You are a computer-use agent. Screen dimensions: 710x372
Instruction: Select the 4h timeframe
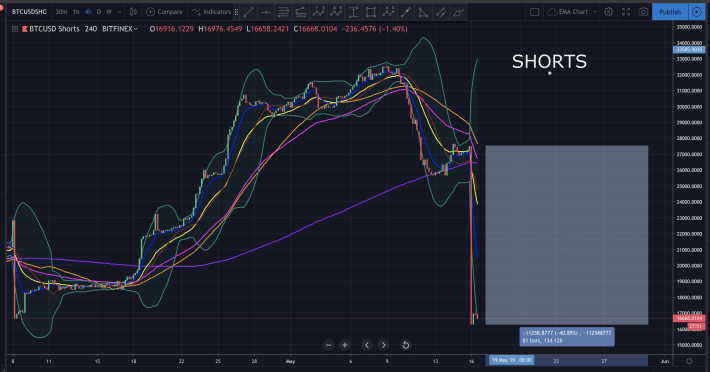pyautogui.click(x=88, y=12)
